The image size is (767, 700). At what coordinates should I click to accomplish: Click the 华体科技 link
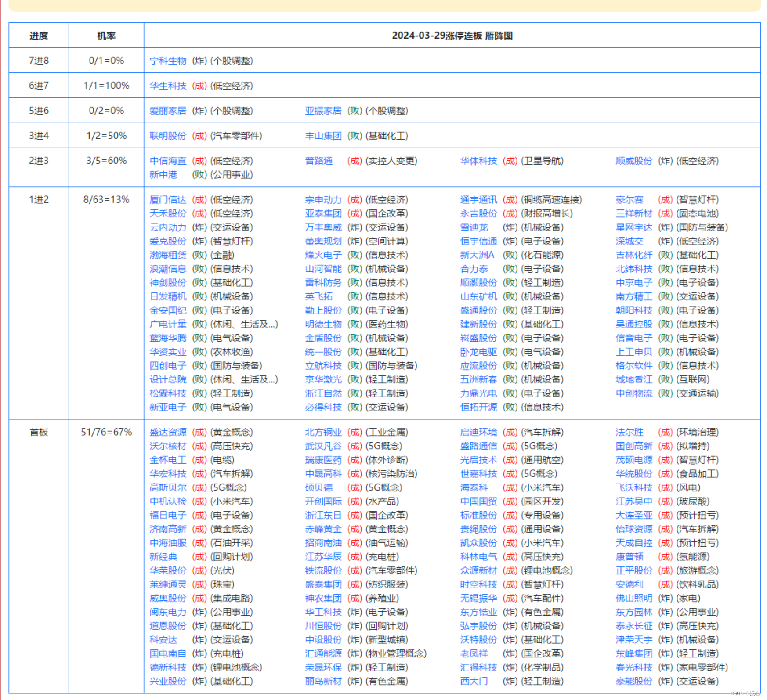point(478,161)
